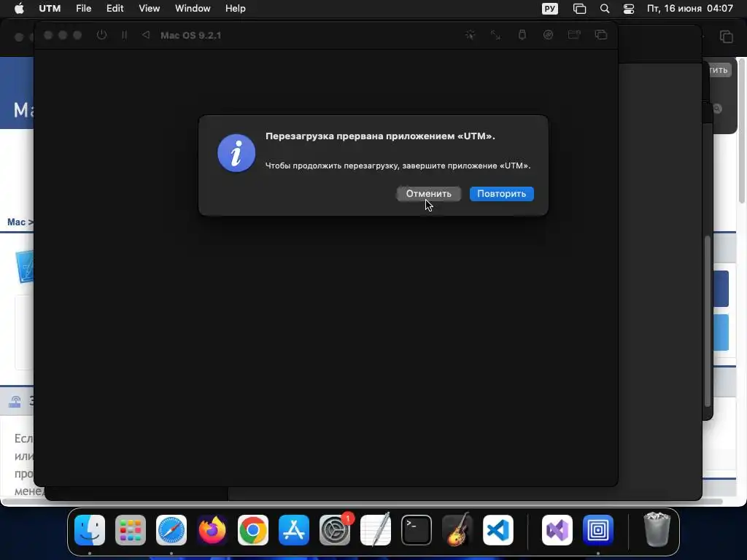
Task: Open Launchpad from the Dock
Action: coord(131,530)
